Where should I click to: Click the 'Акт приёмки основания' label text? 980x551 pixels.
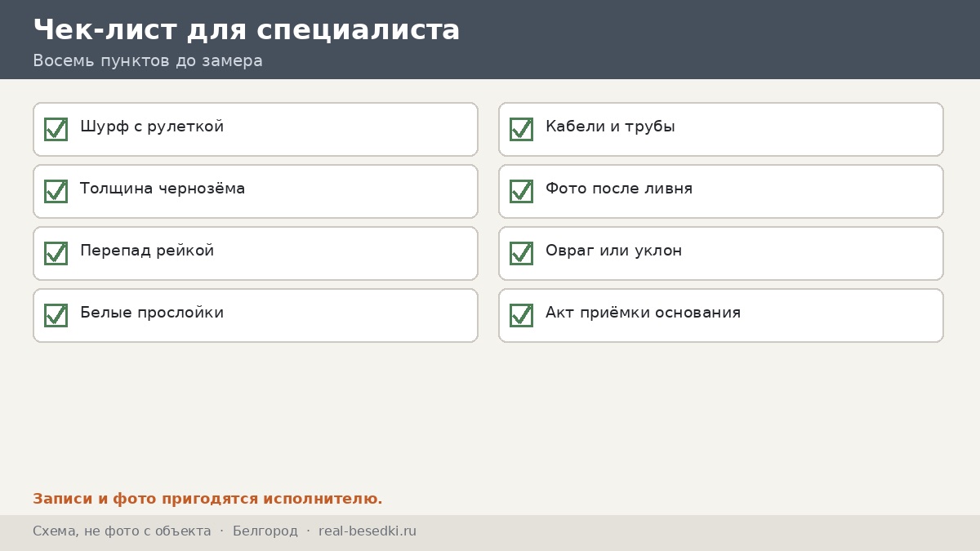point(644,313)
